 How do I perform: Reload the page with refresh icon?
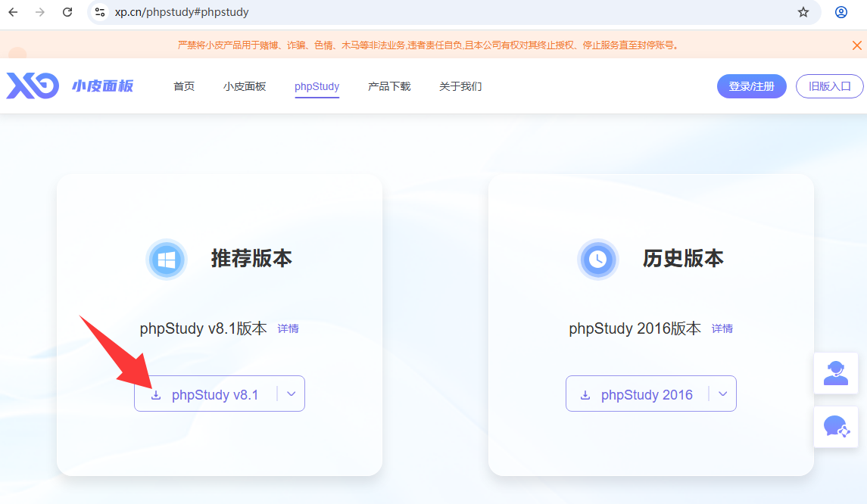click(x=67, y=12)
